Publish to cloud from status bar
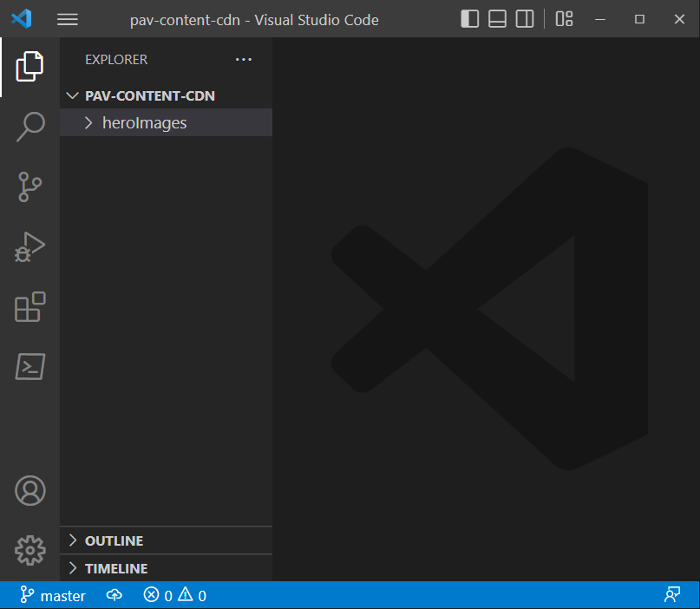The width and height of the screenshot is (700, 609). pos(114,595)
